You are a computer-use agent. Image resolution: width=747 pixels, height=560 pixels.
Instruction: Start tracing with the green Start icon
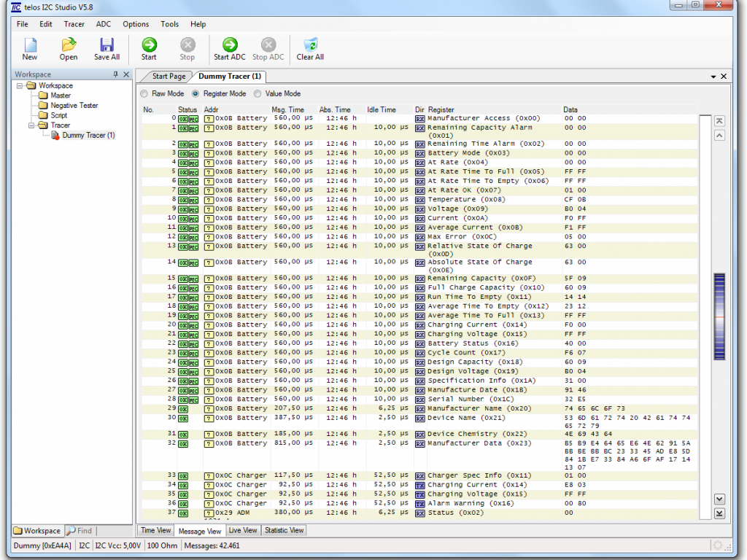pos(149,49)
